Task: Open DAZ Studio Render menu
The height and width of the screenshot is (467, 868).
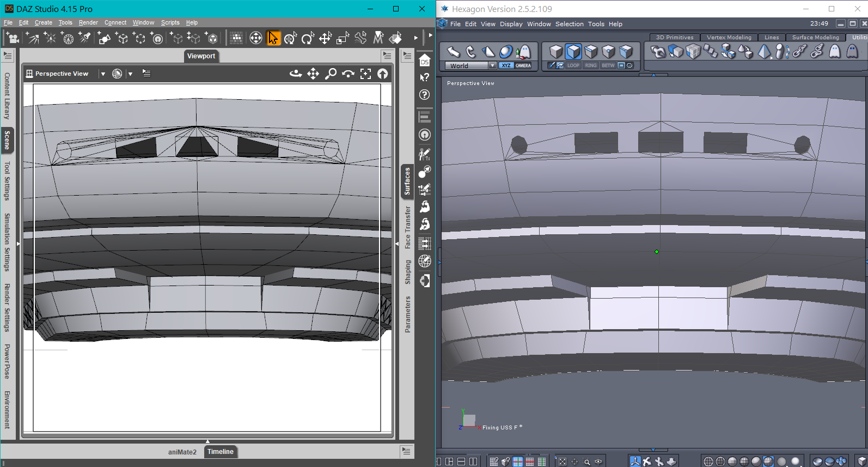Action: tap(88, 22)
